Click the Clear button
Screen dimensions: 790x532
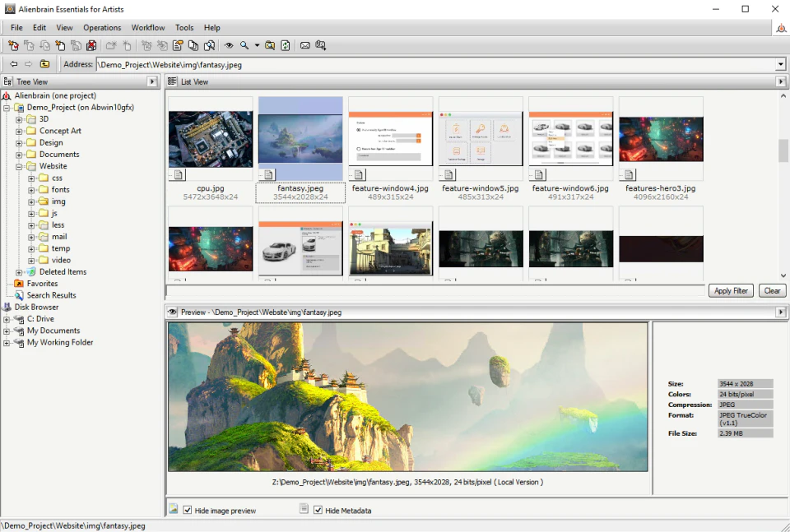(772, 290)
